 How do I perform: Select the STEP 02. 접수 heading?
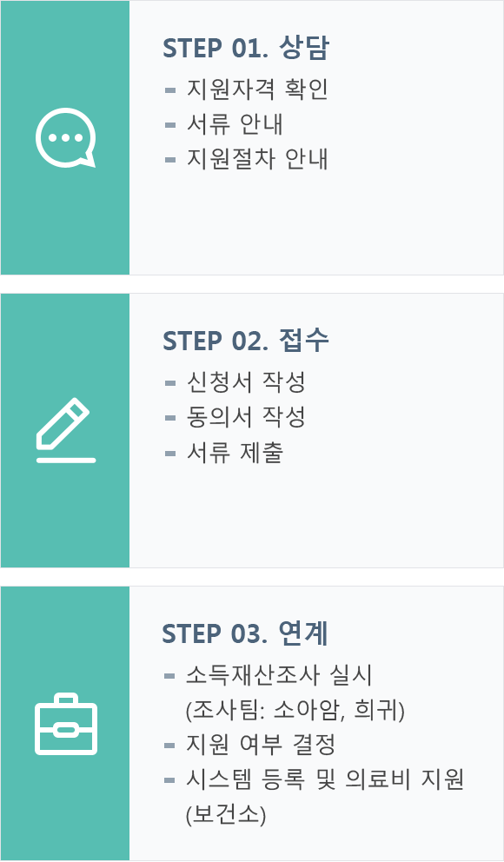pyautogui.click(x=246, y=341)
